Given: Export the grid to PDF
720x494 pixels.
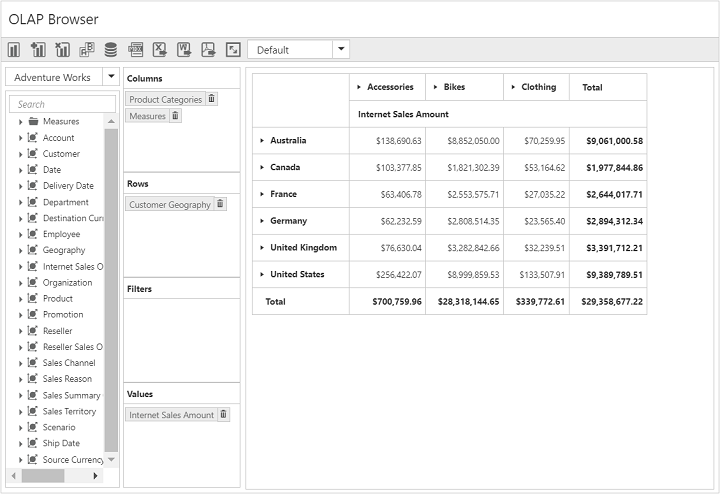Looking at the screenshot, I should click(208, 50).
